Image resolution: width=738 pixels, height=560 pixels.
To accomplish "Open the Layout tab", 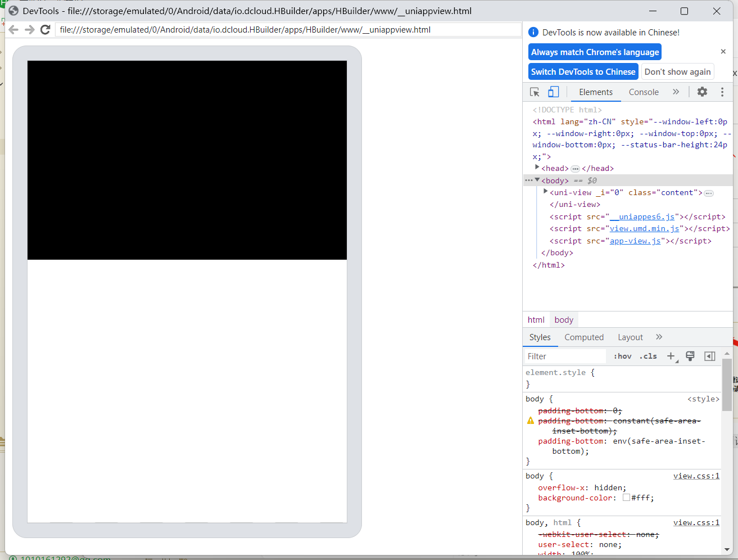I will click(630, 337).
